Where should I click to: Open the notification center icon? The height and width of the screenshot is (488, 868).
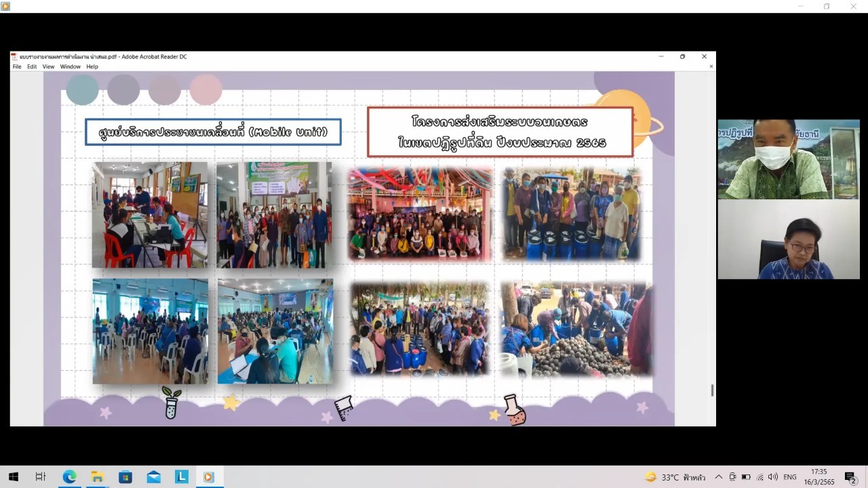click(850, 477)
